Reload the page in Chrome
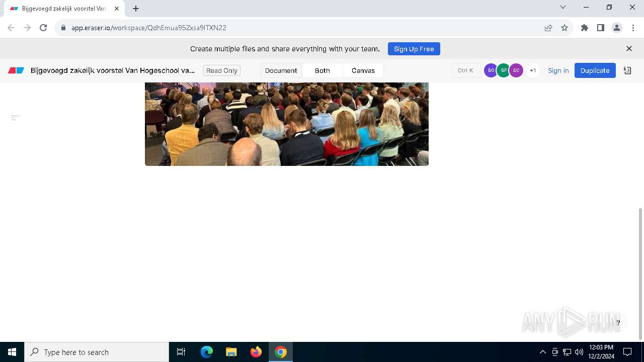Image resolution: width=644 pixels, height=362 pixels. click(43, 28)
